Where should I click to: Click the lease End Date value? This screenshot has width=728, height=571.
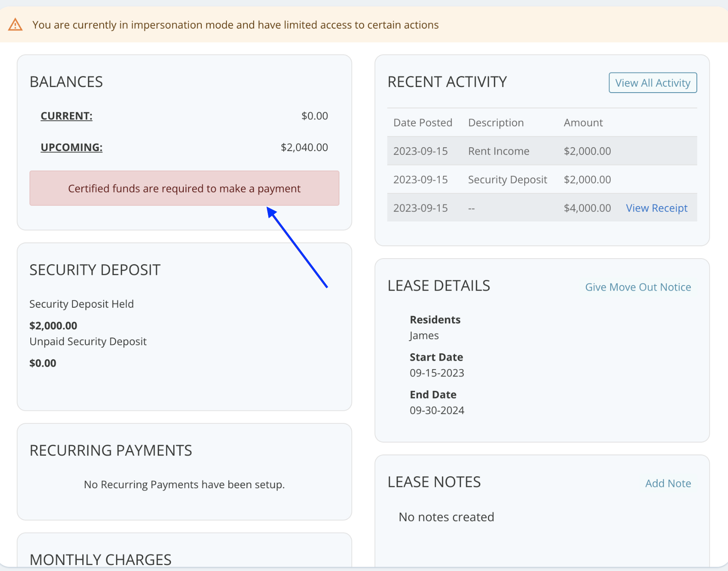click(x=437, y=411)
